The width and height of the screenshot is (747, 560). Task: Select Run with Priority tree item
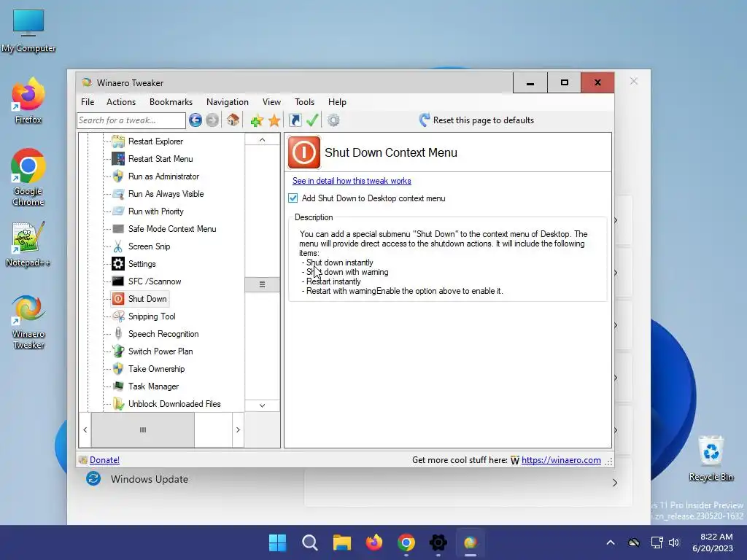156,211
